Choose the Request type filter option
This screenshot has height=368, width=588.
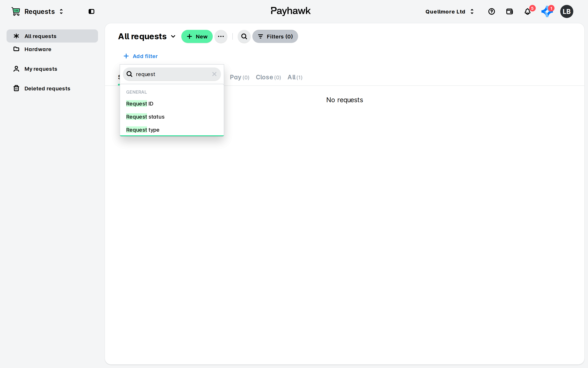[172, 130]
